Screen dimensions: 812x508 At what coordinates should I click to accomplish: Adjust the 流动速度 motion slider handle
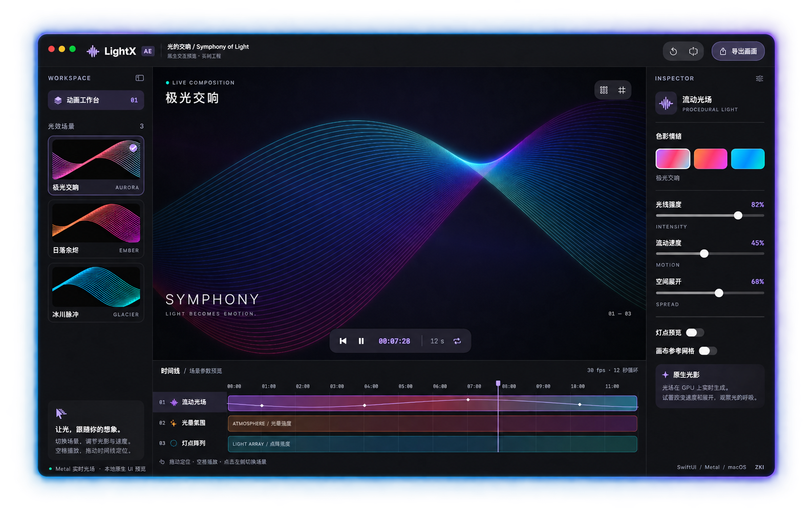[704, 253]
